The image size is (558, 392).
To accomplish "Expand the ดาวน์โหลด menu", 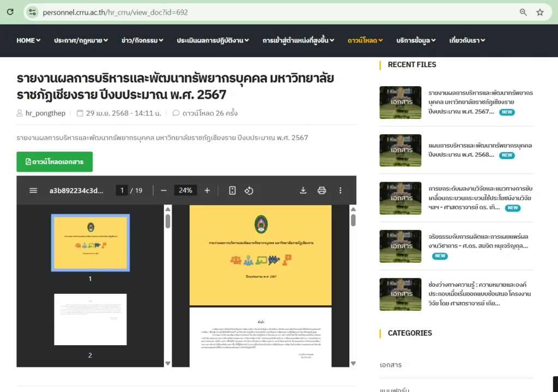I will click(x=365, y=40).
